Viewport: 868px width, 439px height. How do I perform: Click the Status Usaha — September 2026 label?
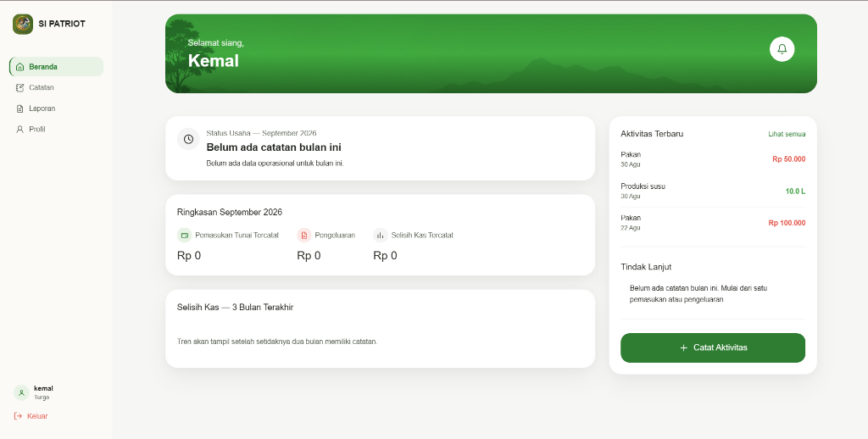261,133
